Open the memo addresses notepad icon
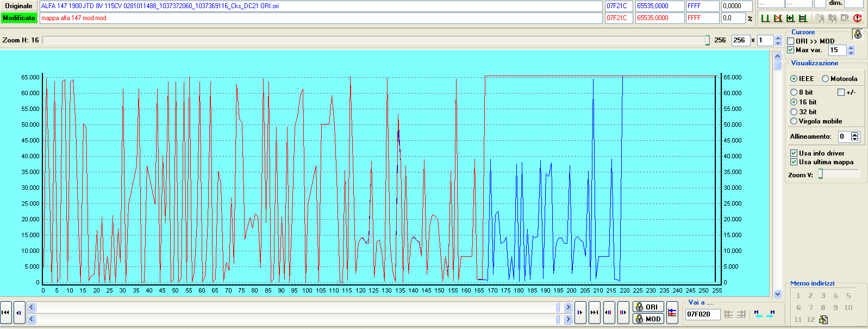Viewport: 868px width, 329px height. pos(823,320)
